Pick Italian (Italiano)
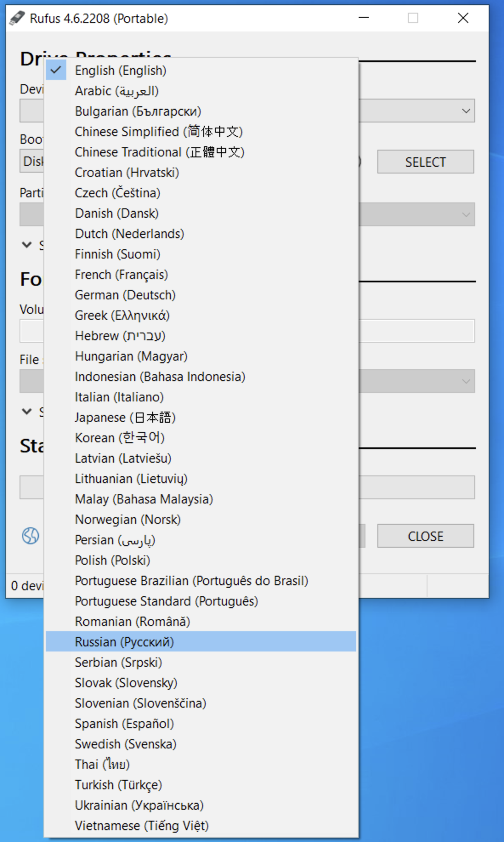Screen dimensions: 504x842 [x=201, y=397]
